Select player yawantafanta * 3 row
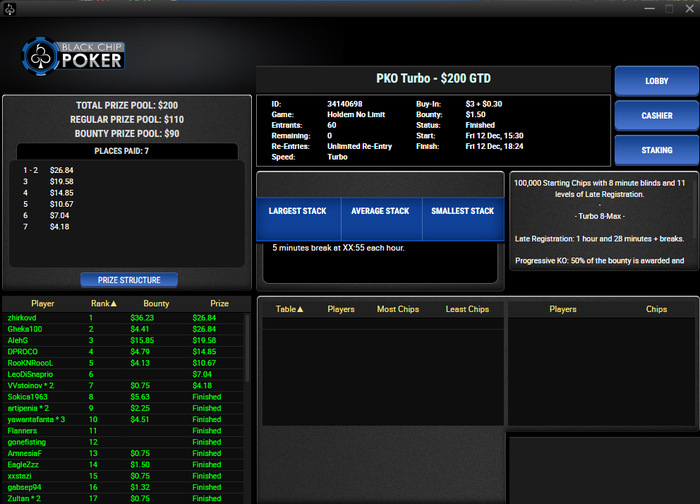Viewport: 700px width, 504px height. coord(124,419)
